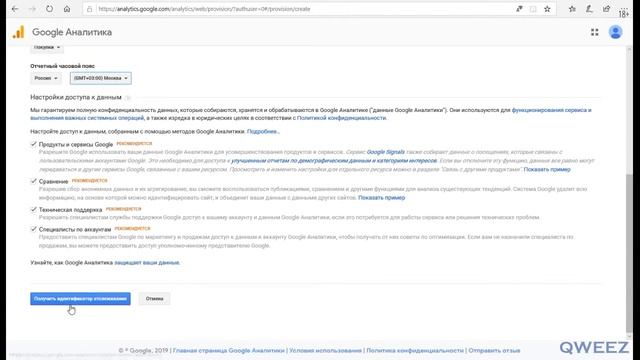This screenshot has width=640, height=360.
Task: Open the защищает ваши данные link
Action: [x=147, y=262]
